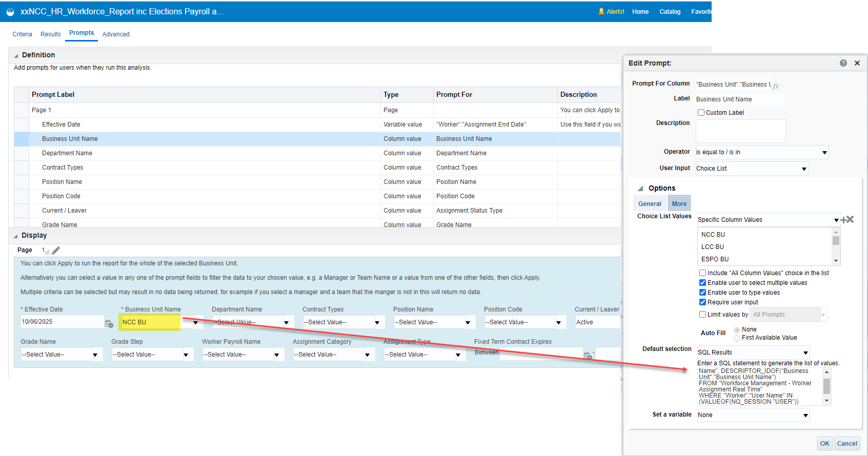Click the Effective Date input field

pyautogui.click(x=62, y=322)
